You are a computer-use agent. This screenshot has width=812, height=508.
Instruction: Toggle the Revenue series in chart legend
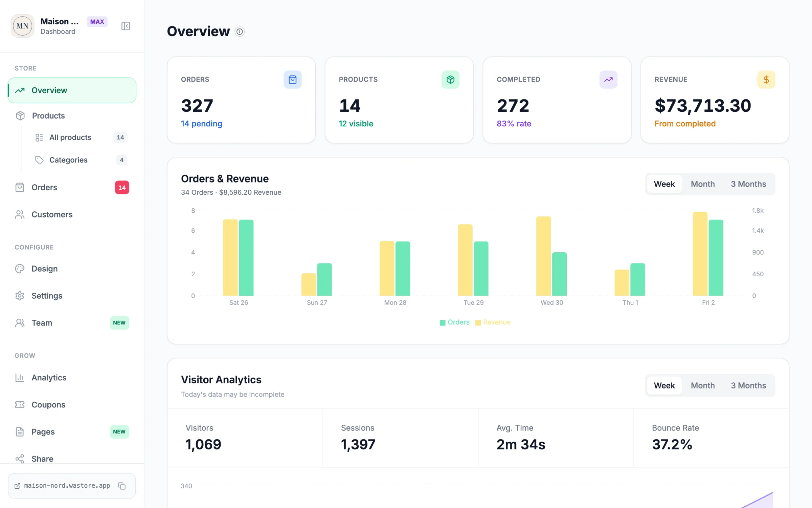493,322
